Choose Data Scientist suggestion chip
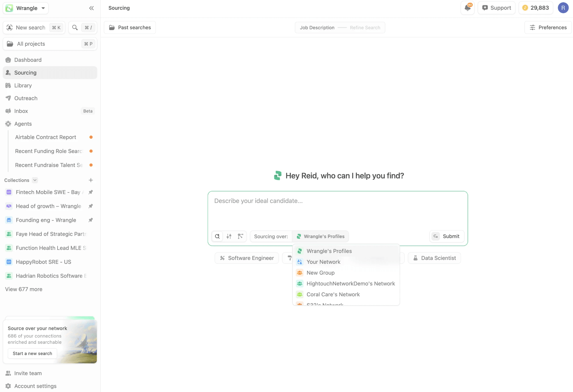 click(434, 258)
